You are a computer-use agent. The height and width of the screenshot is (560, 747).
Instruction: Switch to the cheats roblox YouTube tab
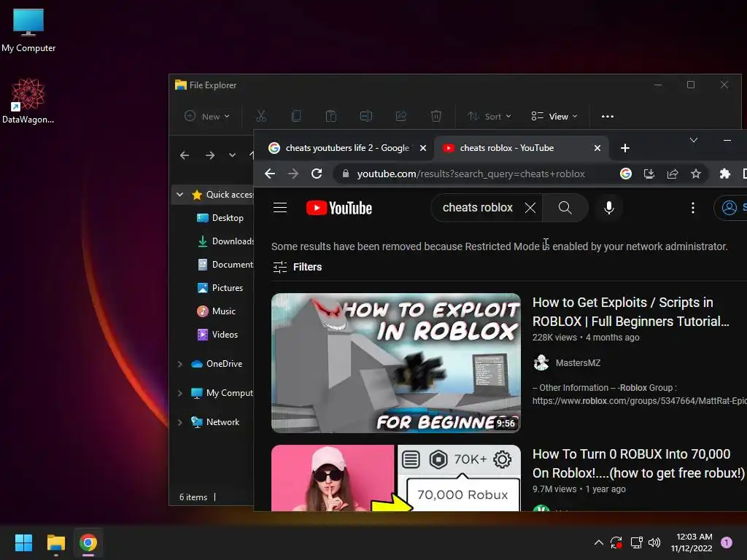(x=514, y=148)
